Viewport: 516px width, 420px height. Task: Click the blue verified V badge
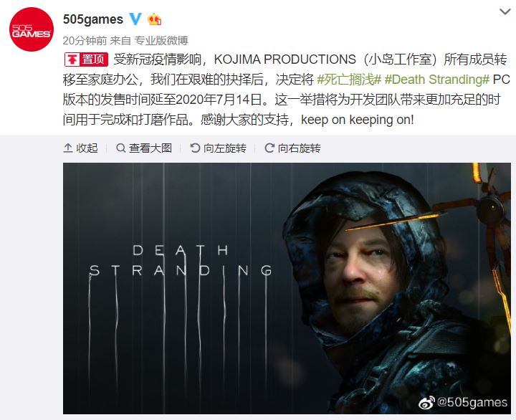click(135, 19)
